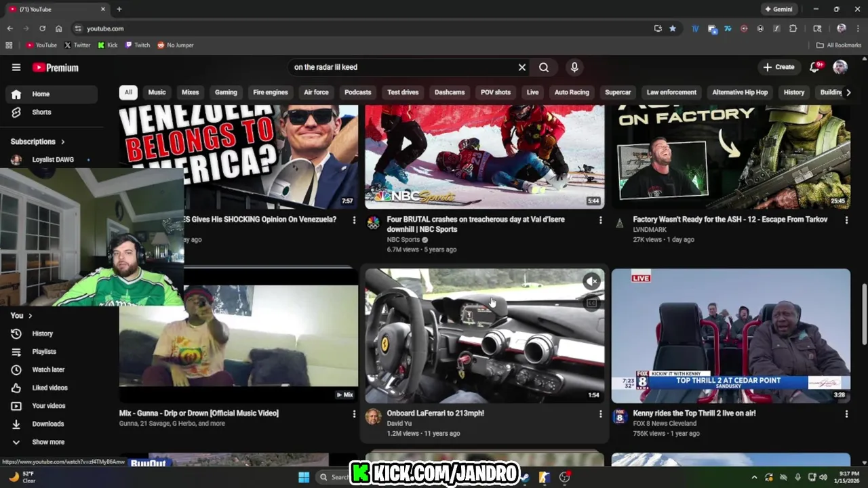Image resolution: width=868 pixels, height=488 pixels.
Task: Go to the David Yu channel name
Action: tap(399, 424)
